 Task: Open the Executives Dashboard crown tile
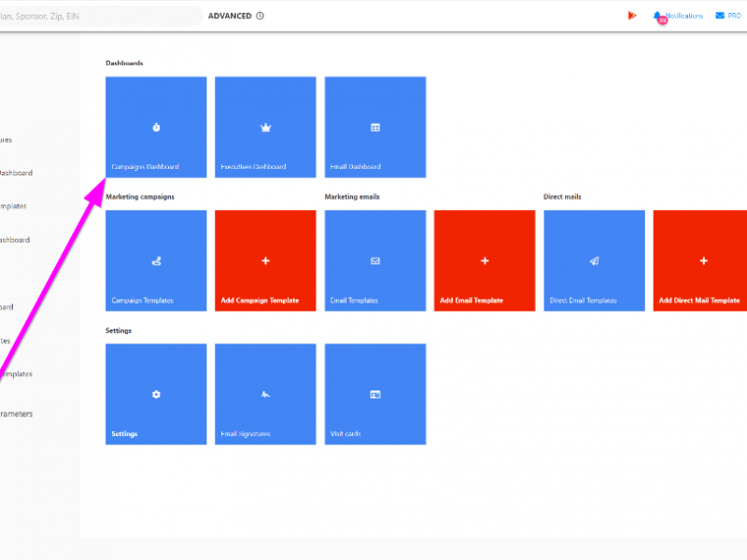[x=265, y=127]
